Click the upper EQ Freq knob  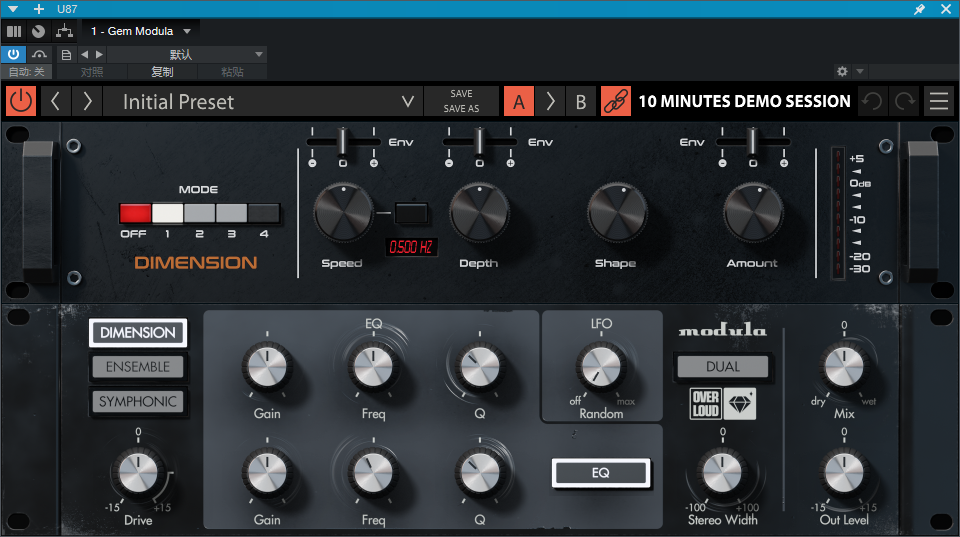coord(373,367)
